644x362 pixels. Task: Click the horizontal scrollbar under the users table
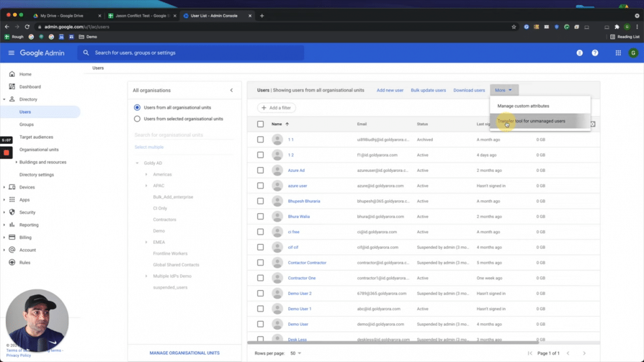(392, 342)
